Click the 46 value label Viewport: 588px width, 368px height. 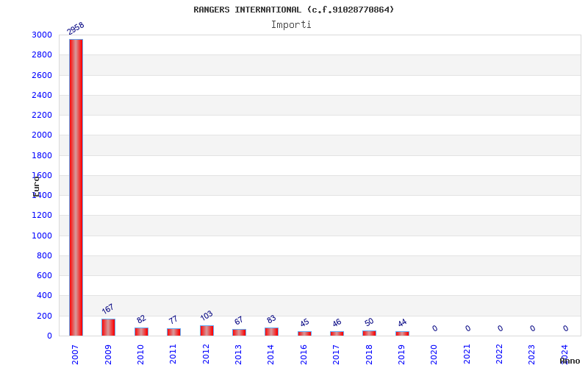337,322
